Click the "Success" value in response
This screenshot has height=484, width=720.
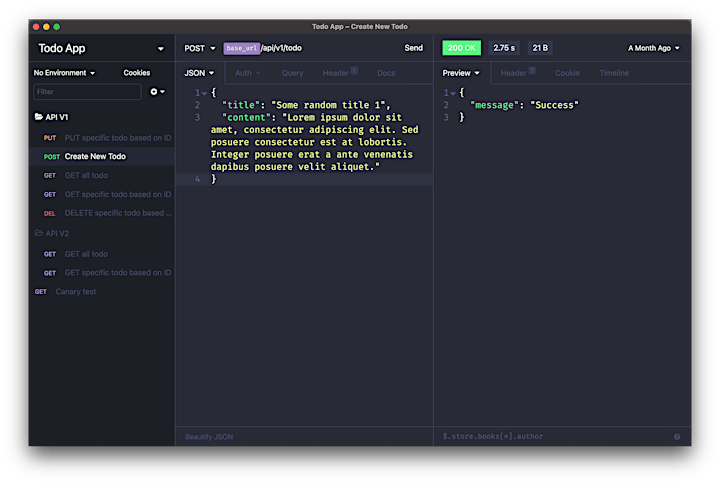pyautogui.click(x=555, y=105)
